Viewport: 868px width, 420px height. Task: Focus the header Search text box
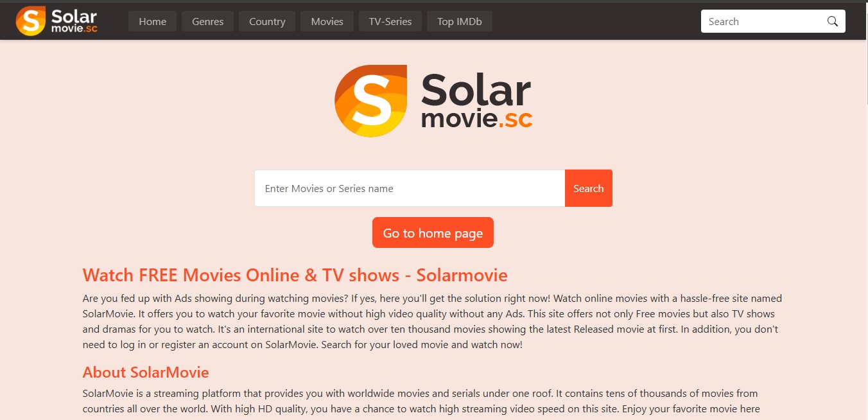click(763, 21)
